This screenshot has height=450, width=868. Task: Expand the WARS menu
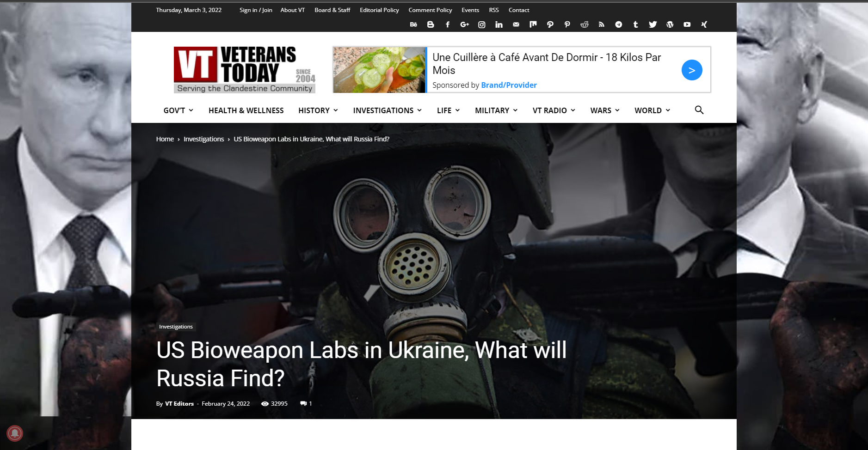[x=605, y=110]
